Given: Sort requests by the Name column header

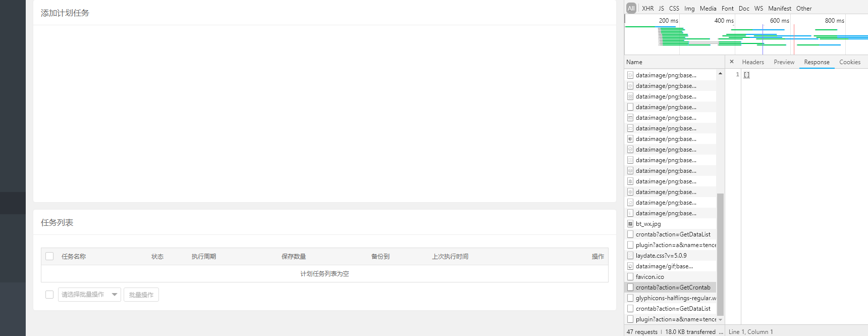Looking at the screenshot, I should coord(634,62).
